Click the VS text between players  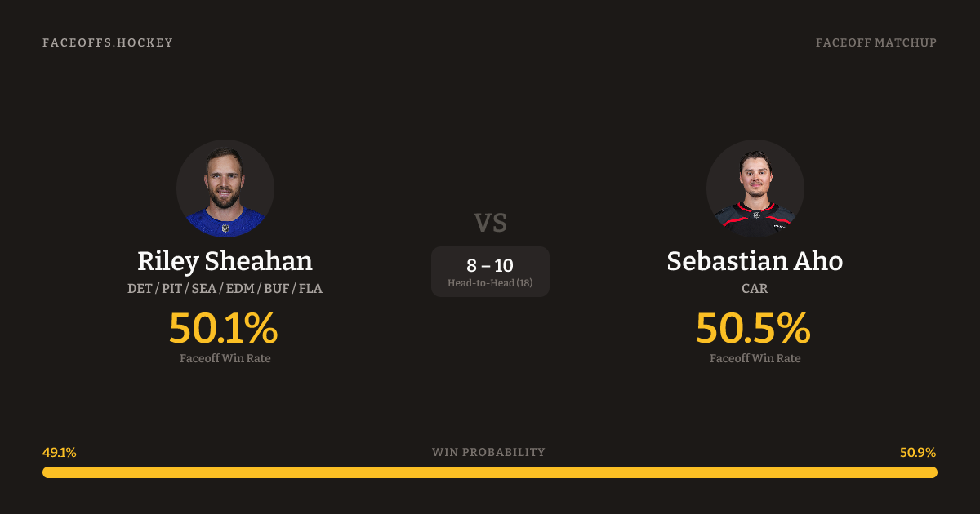coord(490,222)
